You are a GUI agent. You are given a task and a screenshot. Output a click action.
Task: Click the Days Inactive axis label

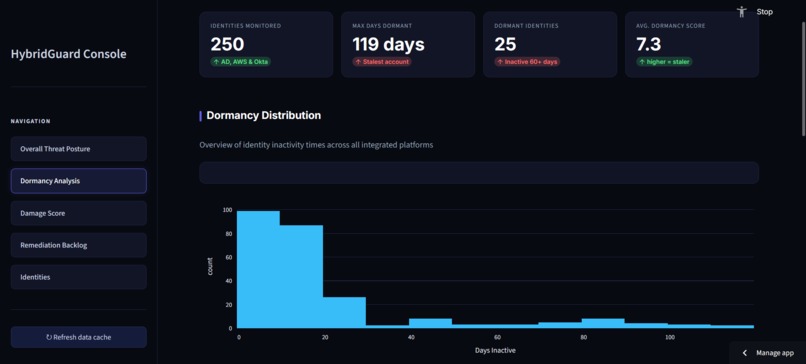(495, 350)
